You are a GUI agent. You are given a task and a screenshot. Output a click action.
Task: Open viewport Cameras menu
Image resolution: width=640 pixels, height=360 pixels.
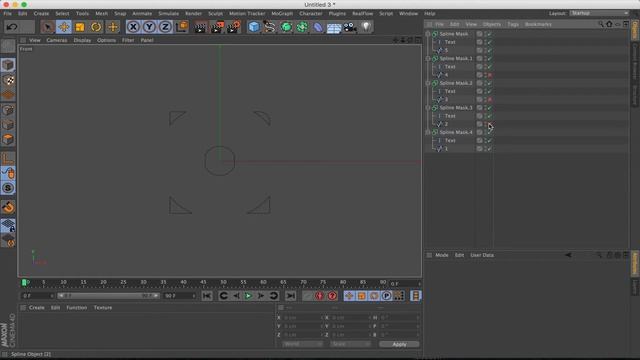tap(57, 40)
